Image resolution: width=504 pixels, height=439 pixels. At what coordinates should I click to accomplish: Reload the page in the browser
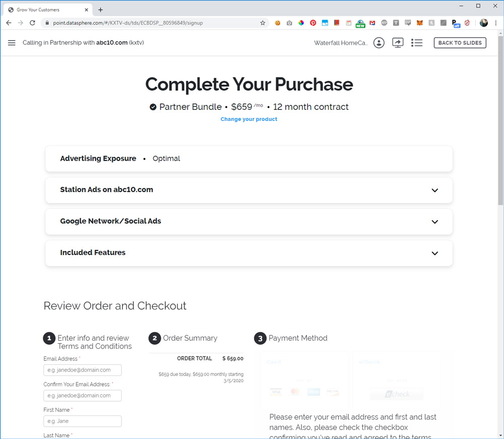pos(32,23)
